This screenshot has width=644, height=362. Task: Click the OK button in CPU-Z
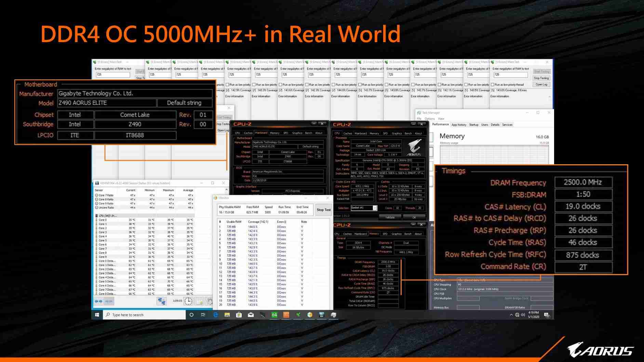414,217
